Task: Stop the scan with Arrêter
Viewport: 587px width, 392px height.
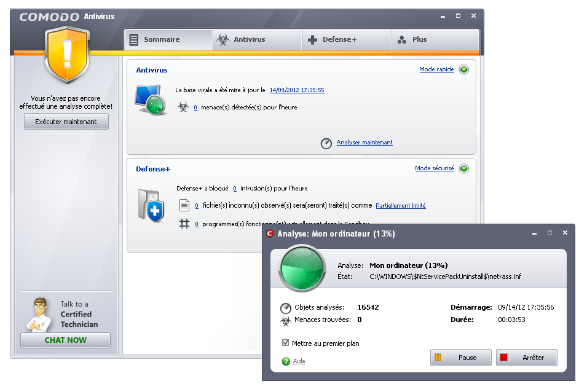Action: click(526, 358)
